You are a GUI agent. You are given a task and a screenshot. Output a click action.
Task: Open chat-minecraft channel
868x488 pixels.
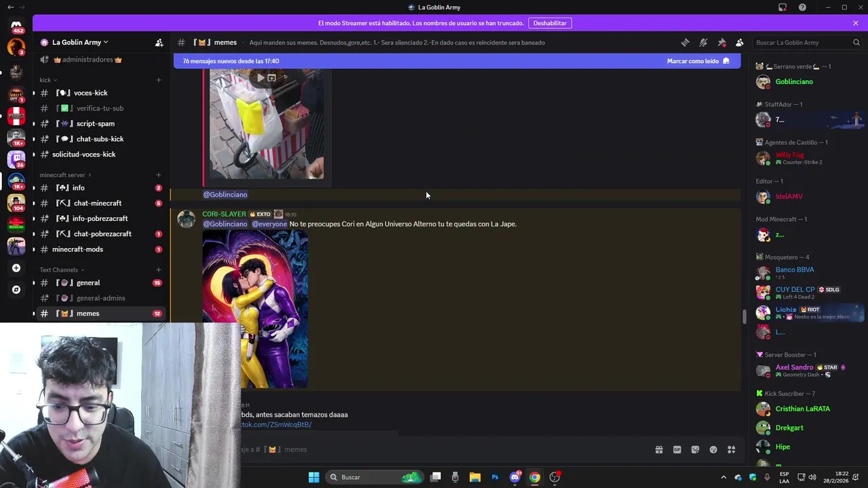coord(100,203)
